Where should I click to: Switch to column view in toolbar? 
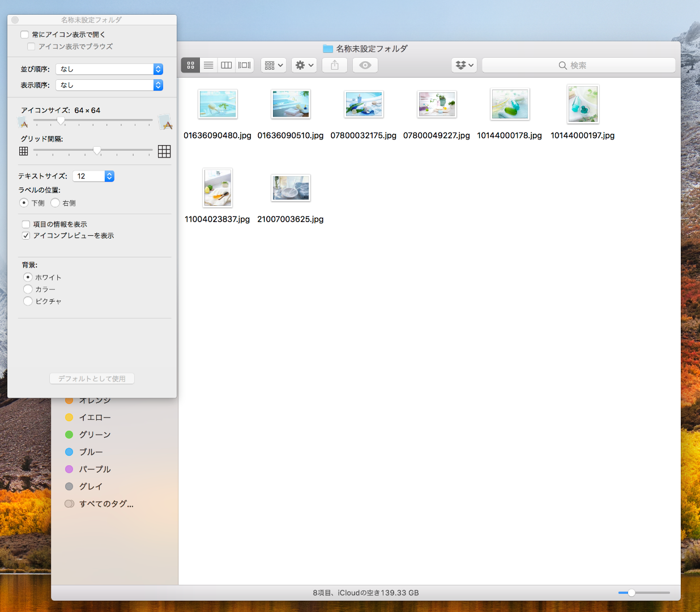click(227, 65)
